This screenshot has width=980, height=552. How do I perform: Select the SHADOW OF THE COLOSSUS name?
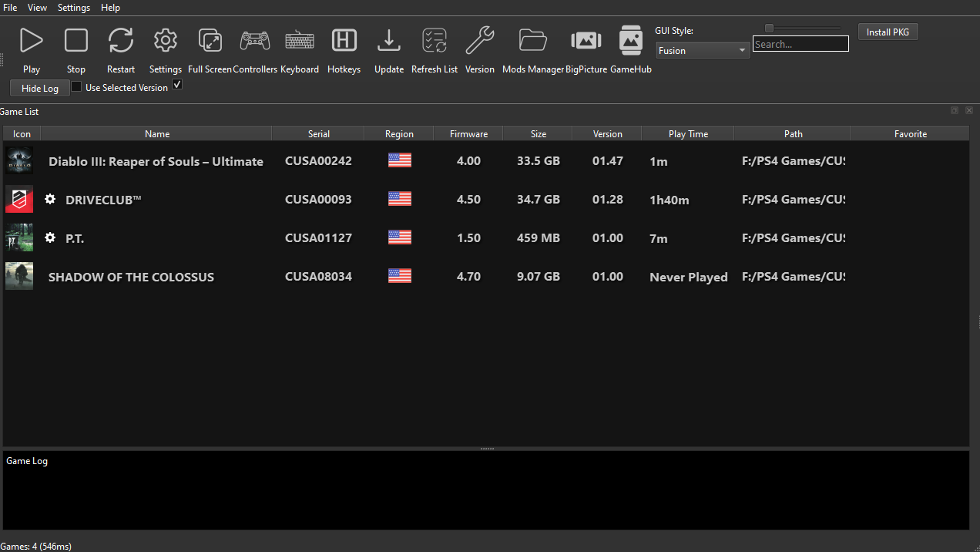click(131, 277)
